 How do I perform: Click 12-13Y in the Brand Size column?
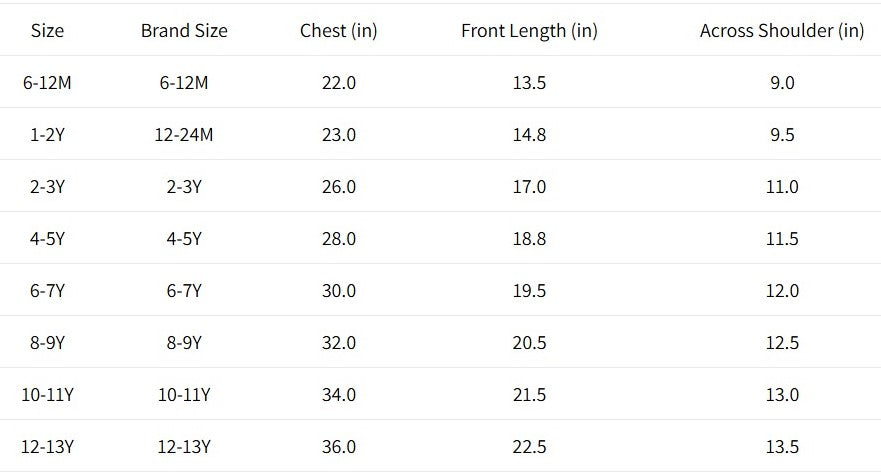coord(184,447)
